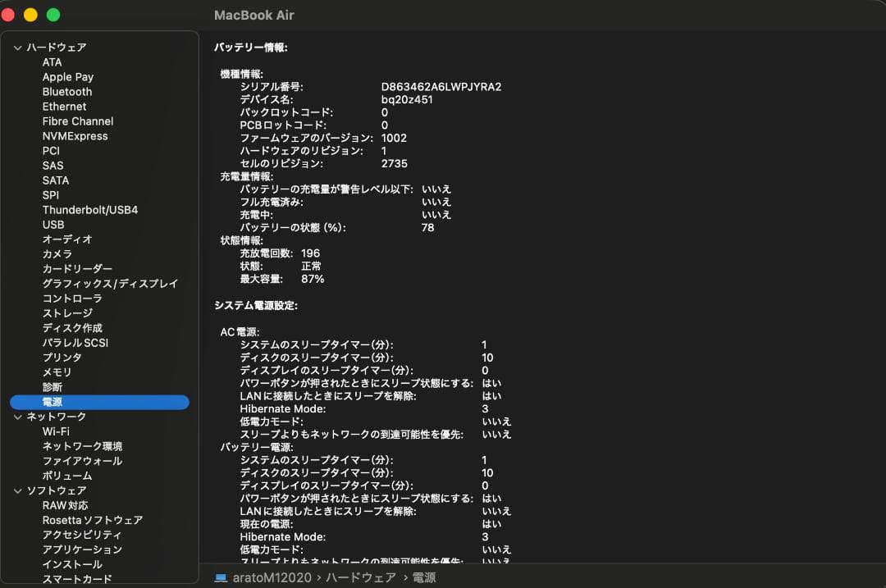Click the AC 電源 subsection label

click(240, 332)
